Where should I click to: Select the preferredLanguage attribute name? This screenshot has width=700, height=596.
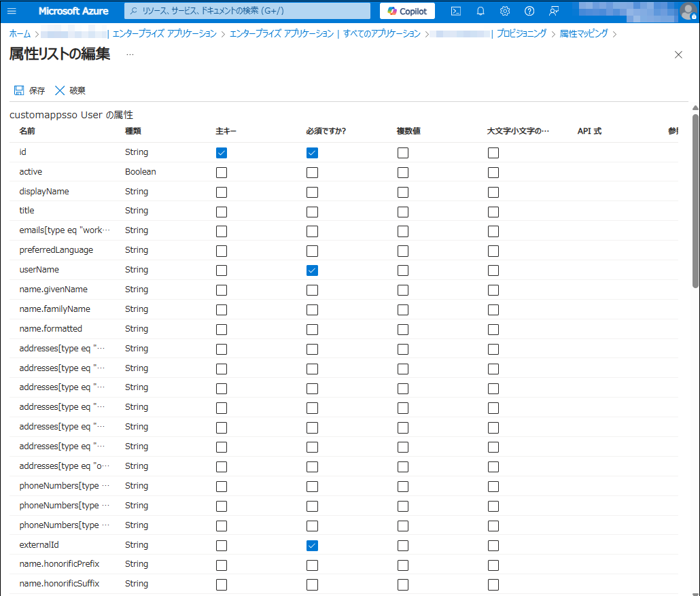(x=56, y=250)
